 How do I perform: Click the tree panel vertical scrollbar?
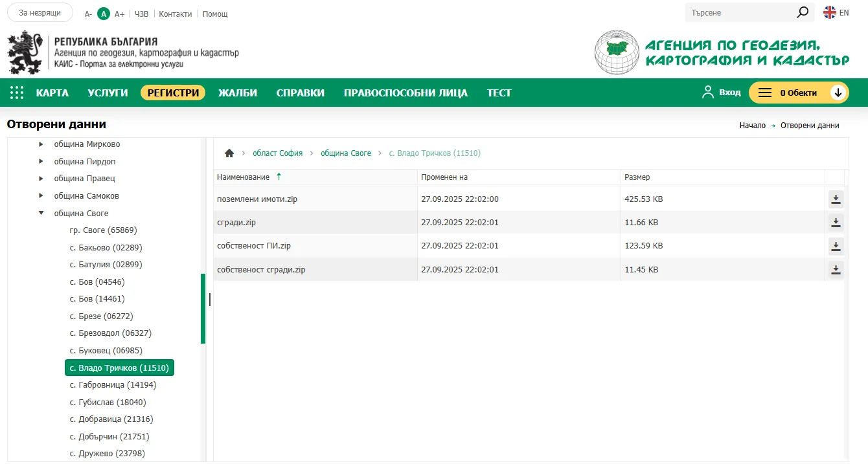click(x=203, y=308)
